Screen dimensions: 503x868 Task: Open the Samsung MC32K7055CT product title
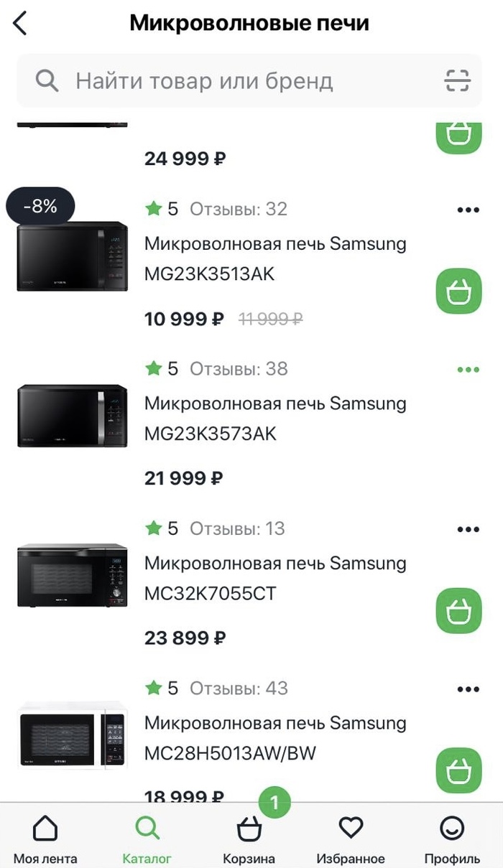coord(275,578)
